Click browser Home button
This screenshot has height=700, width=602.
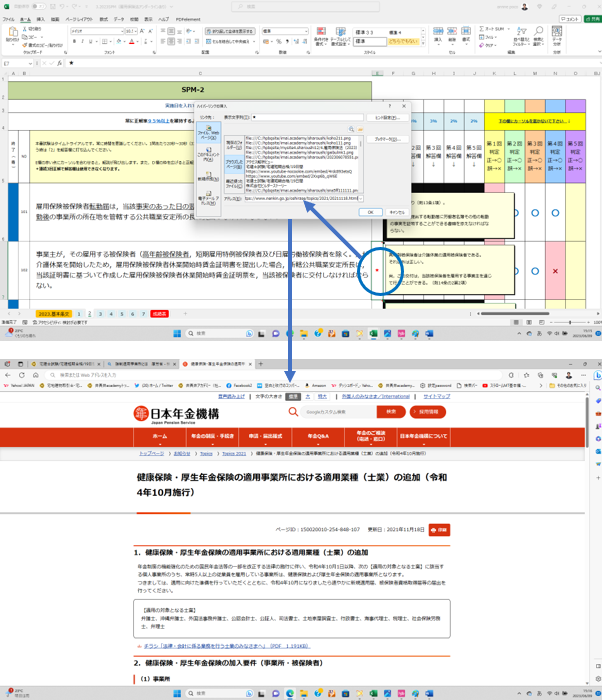(36, 375)
